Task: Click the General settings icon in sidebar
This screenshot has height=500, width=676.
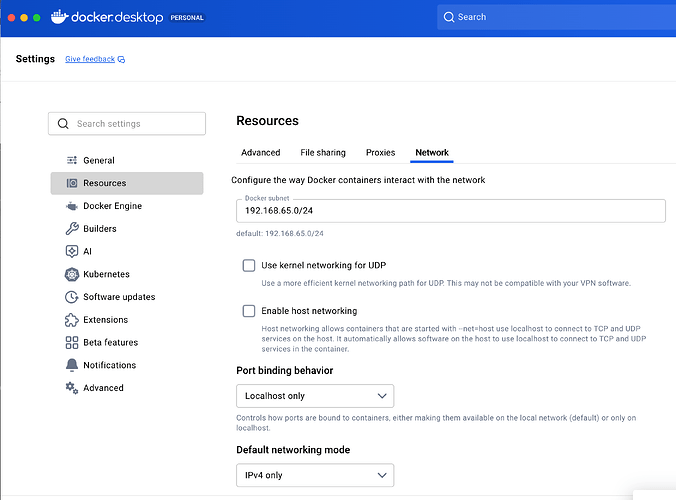Action: click(x=72, y=160)
